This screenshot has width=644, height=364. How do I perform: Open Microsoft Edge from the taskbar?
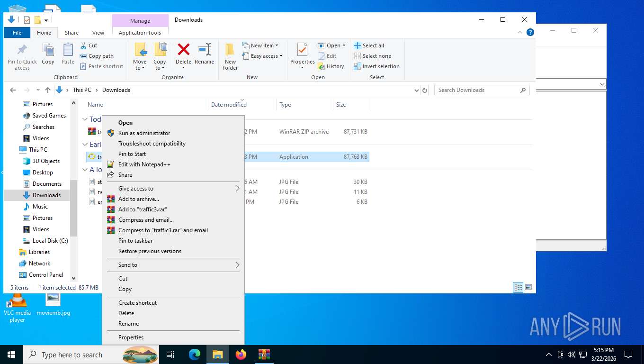(195, 354)
